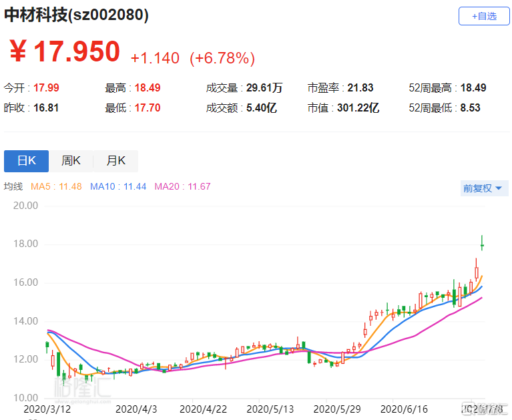Click the stock title 中材科技(sz002080)
Image resolution: width=512 pixels, height=420 pixels.
pos(76,15)
